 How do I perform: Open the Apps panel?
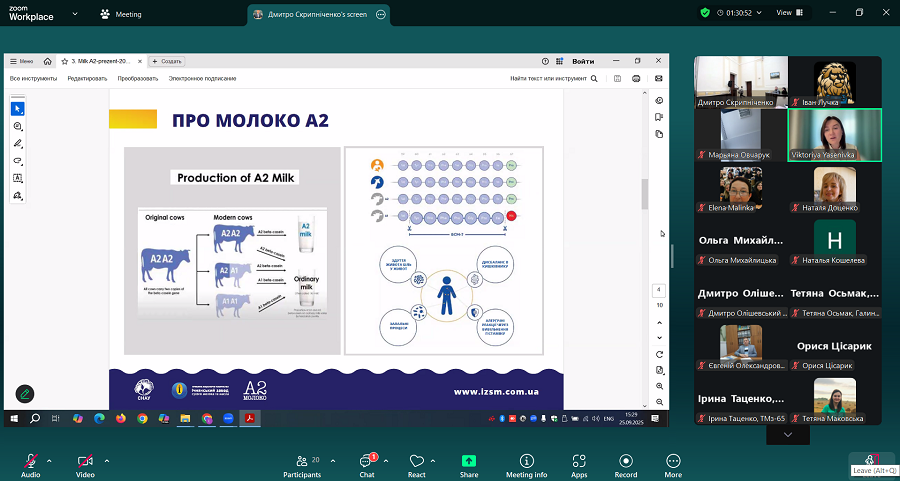[x=579, y=461]
